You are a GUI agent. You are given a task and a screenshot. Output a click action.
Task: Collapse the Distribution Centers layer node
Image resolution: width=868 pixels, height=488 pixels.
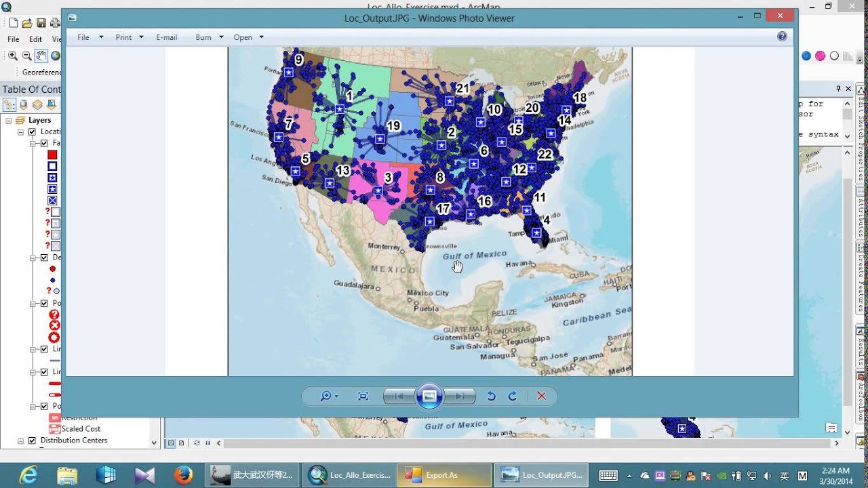(x=21, y=441)
